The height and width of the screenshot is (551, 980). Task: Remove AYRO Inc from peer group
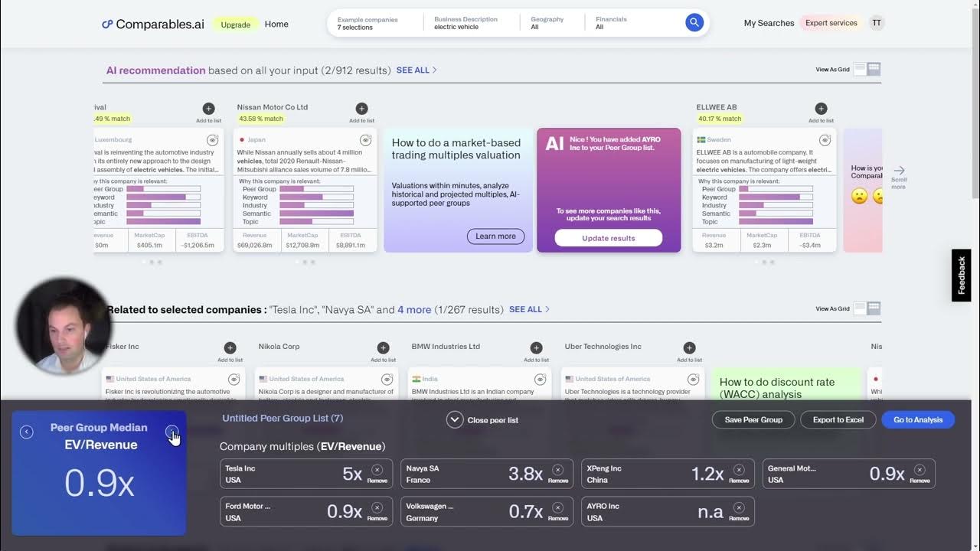[738, 507]
